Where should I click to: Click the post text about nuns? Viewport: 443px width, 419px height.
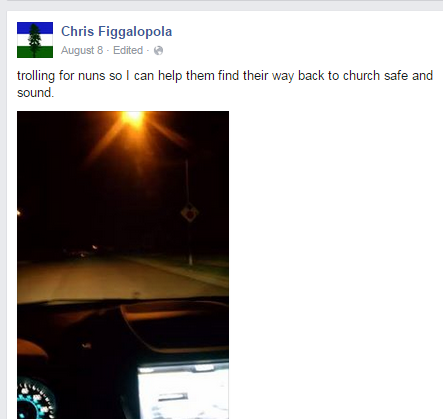(x=225, y=84)
